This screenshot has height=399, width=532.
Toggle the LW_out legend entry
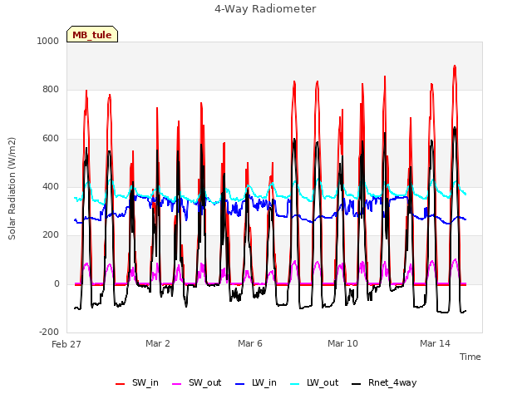314,383
